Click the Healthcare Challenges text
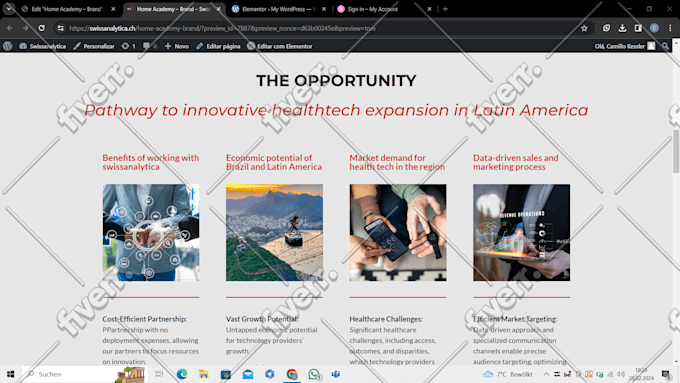Screen dimensions: 680x383 pos(386,319)
